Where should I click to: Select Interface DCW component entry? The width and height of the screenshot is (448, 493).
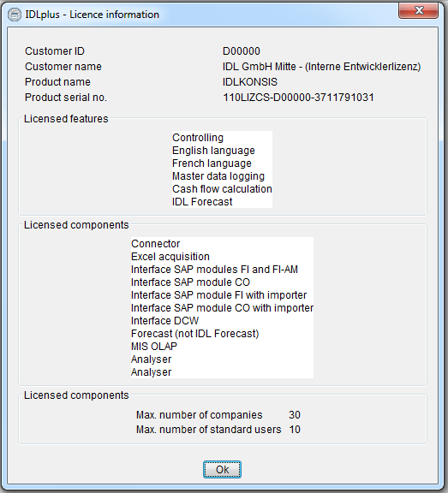pos(164,321)
